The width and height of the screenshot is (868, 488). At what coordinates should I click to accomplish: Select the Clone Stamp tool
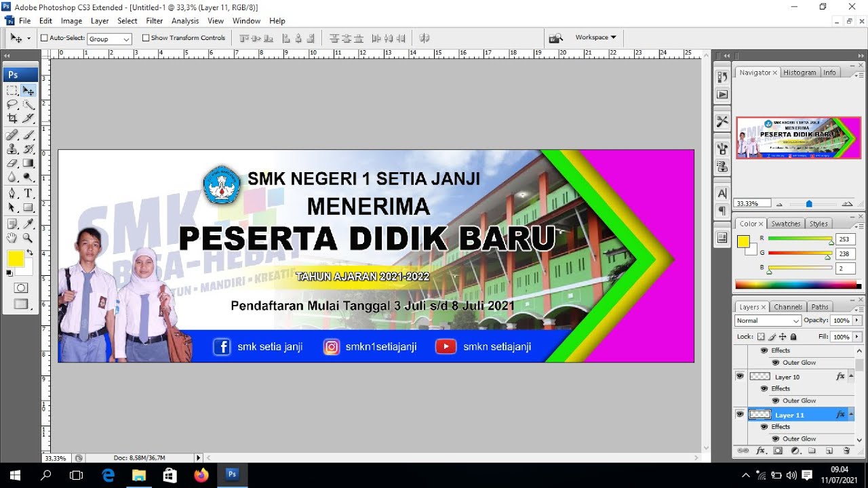(12, 149)
